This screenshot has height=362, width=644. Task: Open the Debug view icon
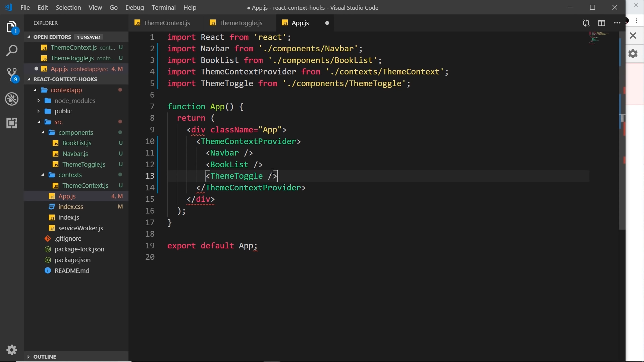pyautogui.click(x=12, y=99)
